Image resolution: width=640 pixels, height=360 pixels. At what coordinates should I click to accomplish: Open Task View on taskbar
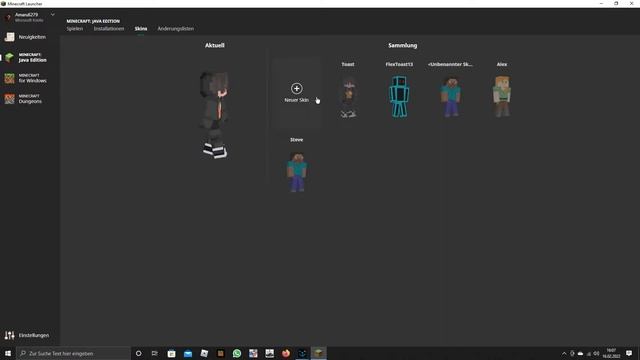point(155,353)
